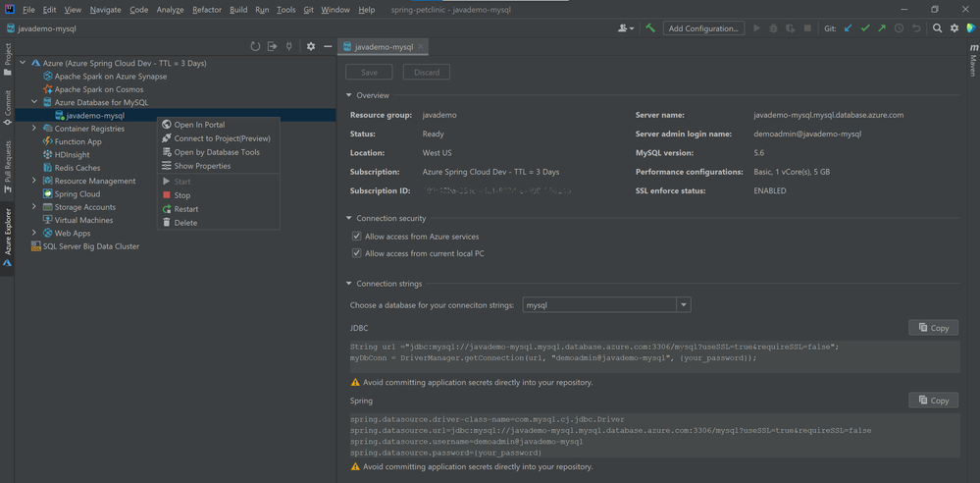
Task: Click the build hammer icon
Action: [x=650, y=28]
